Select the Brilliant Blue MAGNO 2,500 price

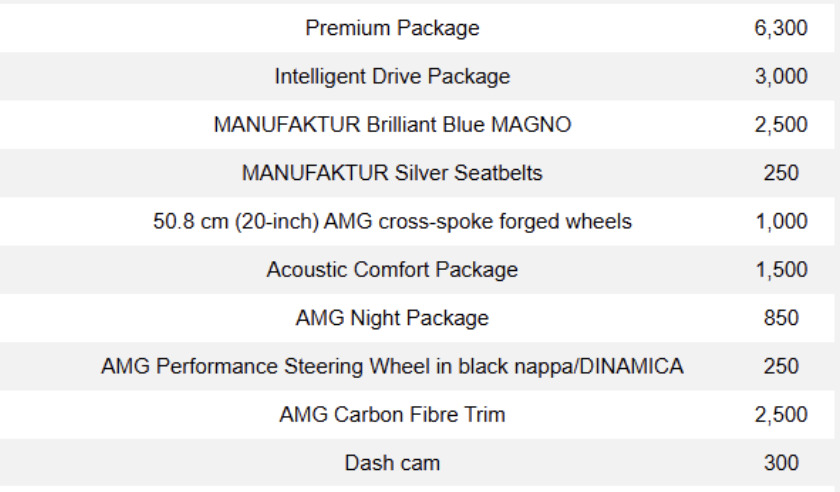click(x=781, y=125)
